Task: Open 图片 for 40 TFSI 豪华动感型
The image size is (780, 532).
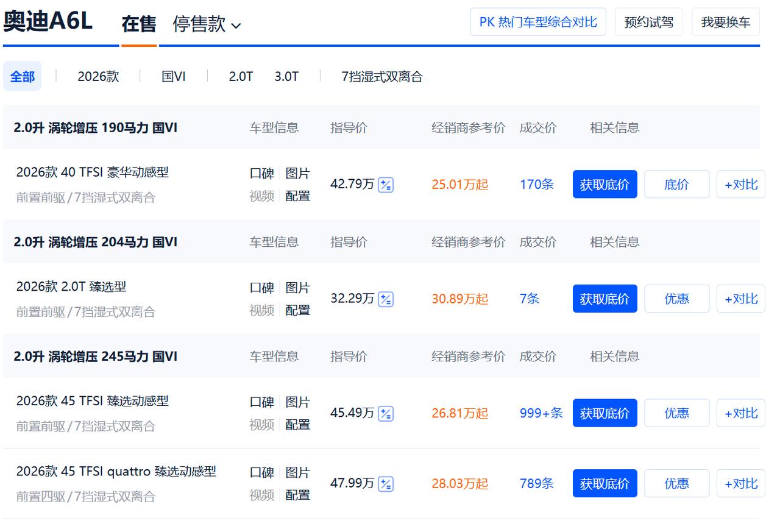Action: [x=298, y=174]
